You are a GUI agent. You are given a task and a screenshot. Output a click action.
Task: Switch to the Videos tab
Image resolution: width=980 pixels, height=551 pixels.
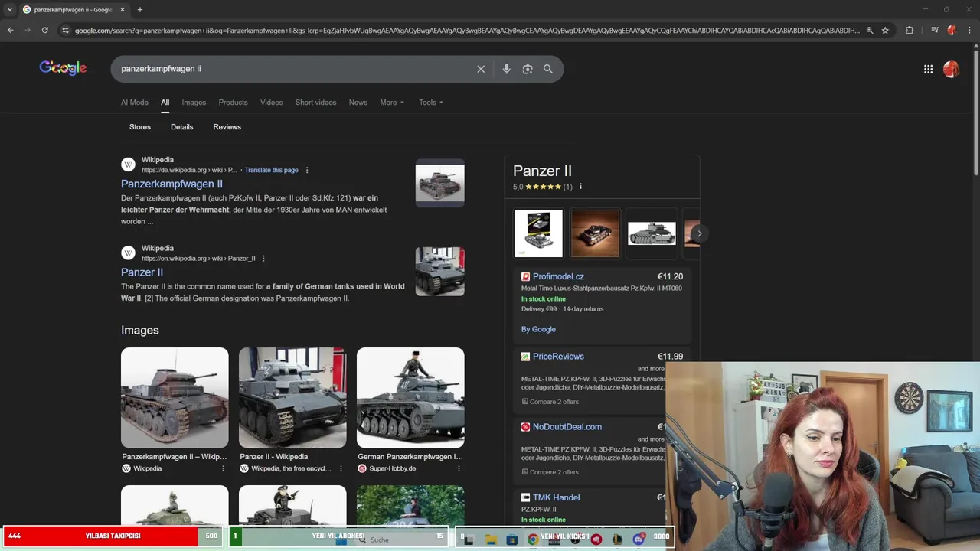[271, 103]
